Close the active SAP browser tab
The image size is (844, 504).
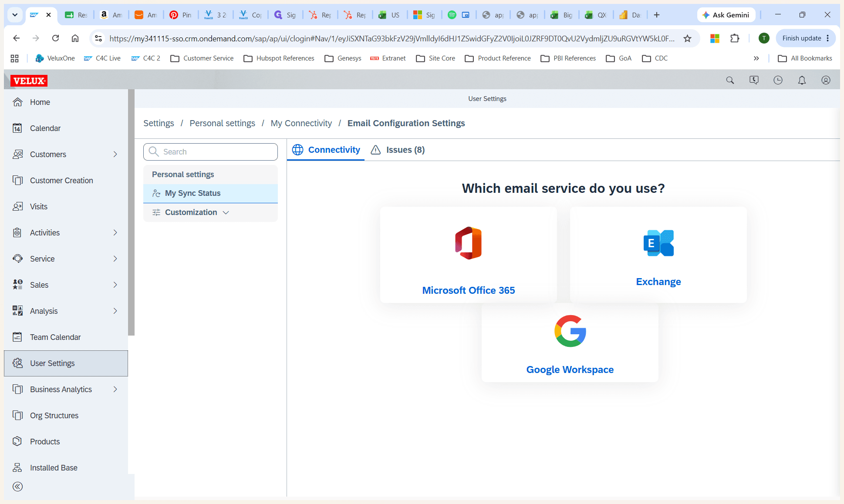point(49,15)
